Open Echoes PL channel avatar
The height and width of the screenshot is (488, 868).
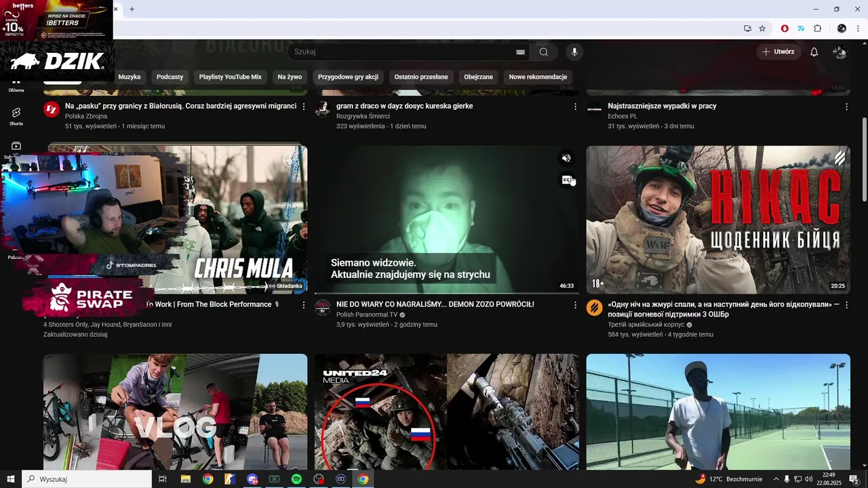click(x=594, y=109)
